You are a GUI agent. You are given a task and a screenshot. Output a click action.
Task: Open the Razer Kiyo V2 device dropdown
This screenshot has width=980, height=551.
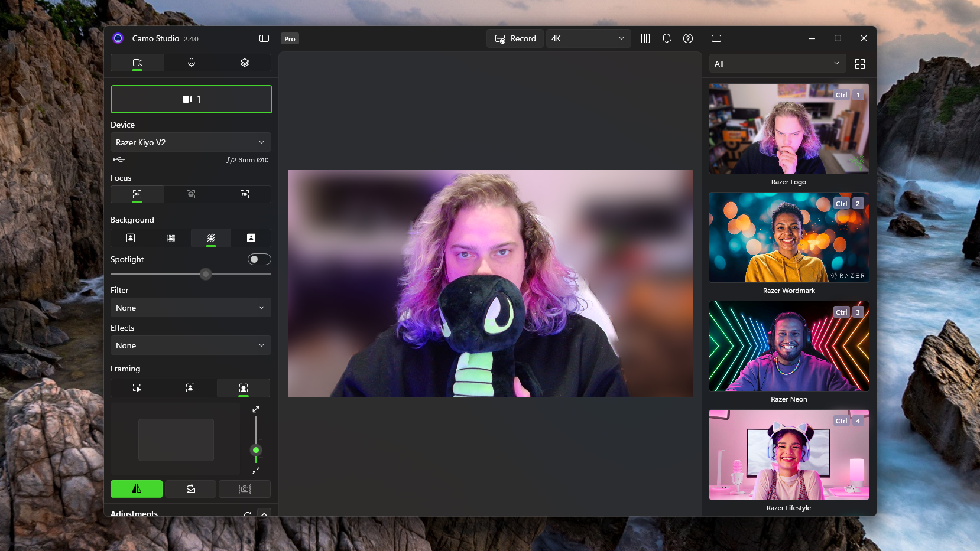pyautogui.click(x=191, y=142)
